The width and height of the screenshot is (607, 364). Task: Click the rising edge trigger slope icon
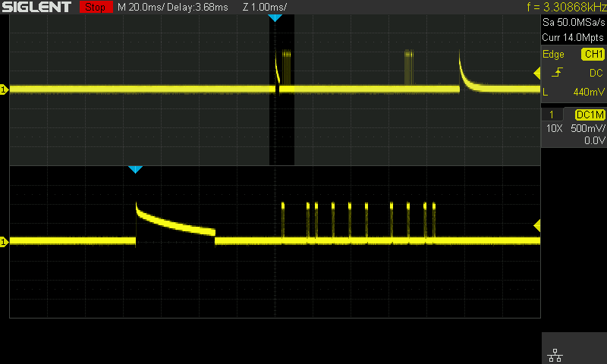(x=558, y=73)
